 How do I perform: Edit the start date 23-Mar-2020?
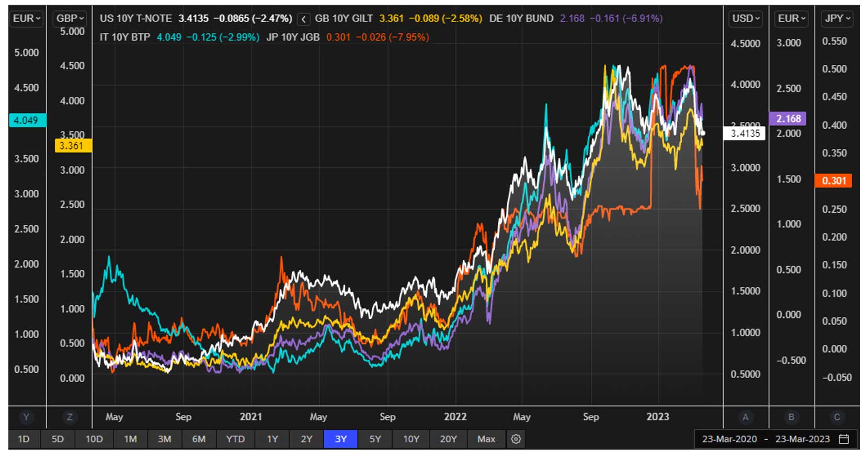click(729, 439)
